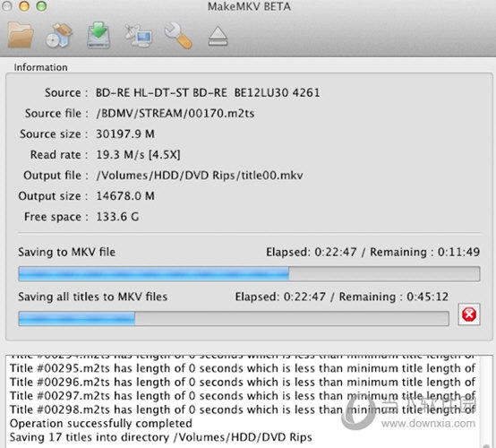Viewport: 496px width, 448px height.
Task: Select the 'Operation successfully completed' log line
Action: coord(101,423)
